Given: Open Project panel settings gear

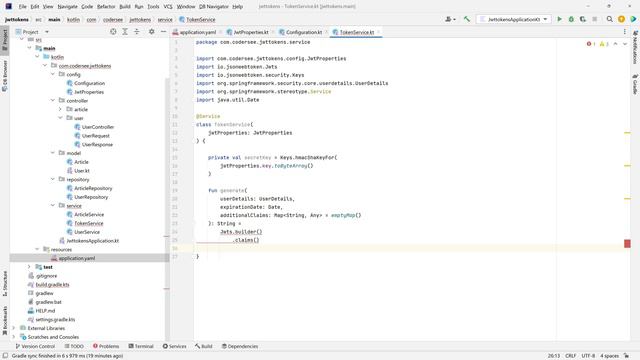Looking at the screenshot, I should (151, 31).
